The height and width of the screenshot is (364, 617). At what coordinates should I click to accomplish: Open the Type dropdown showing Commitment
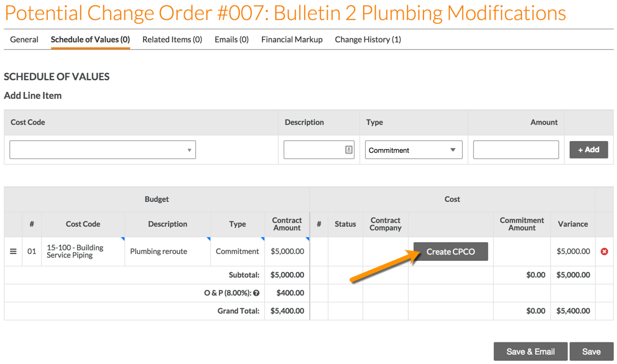(413, 149)
